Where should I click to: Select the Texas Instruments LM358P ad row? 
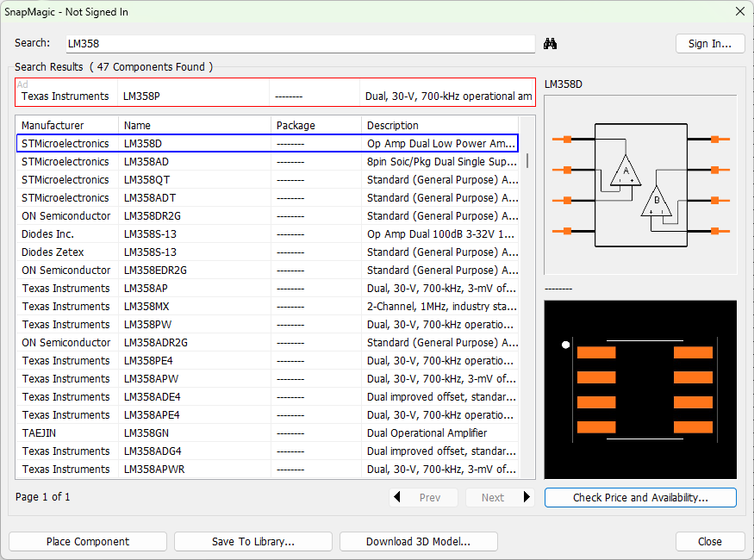(275, 92)
